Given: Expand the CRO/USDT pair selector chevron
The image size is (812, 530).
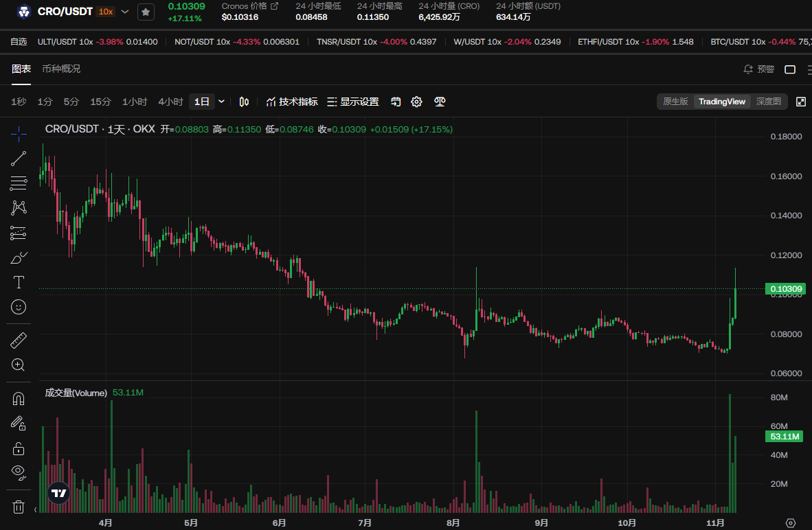Looking at the screenshot, I should point(125,12).
